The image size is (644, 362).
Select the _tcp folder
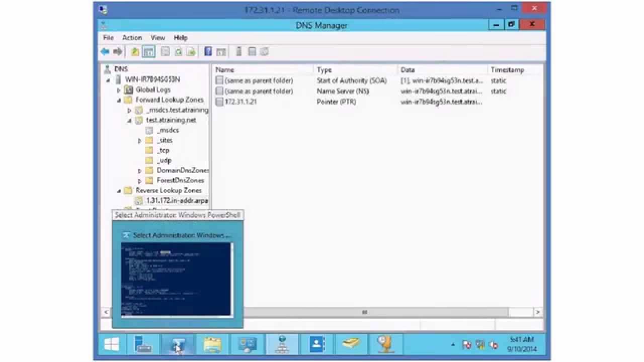point(163,150)
